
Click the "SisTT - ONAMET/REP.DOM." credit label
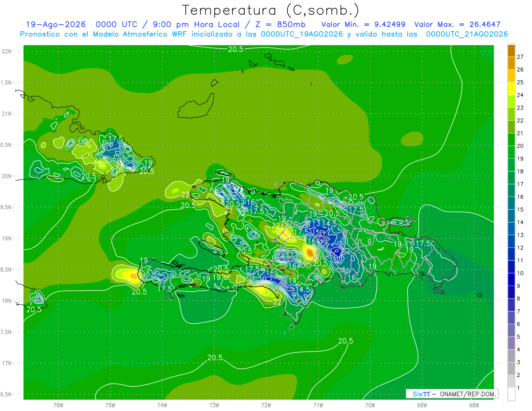point(452,394)
